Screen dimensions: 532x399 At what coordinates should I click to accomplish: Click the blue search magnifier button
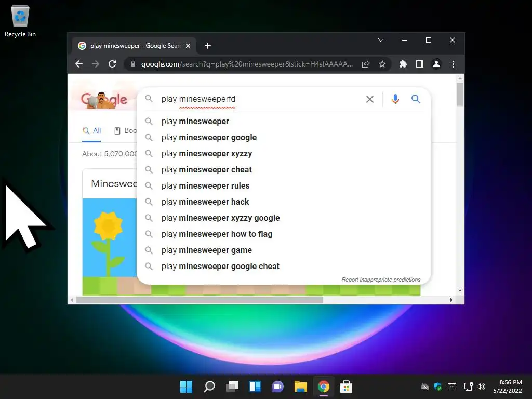pyautogui.click(x=416, y=99)
